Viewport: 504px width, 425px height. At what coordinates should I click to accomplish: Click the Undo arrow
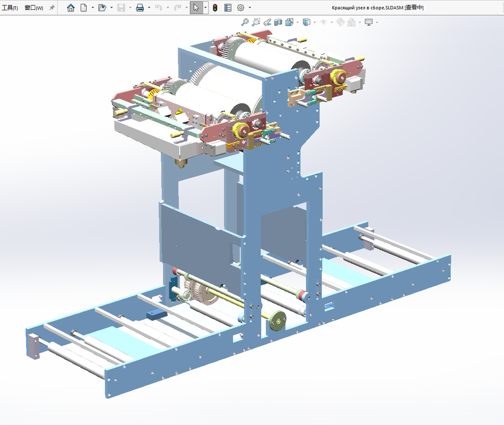tap(158, 8)
